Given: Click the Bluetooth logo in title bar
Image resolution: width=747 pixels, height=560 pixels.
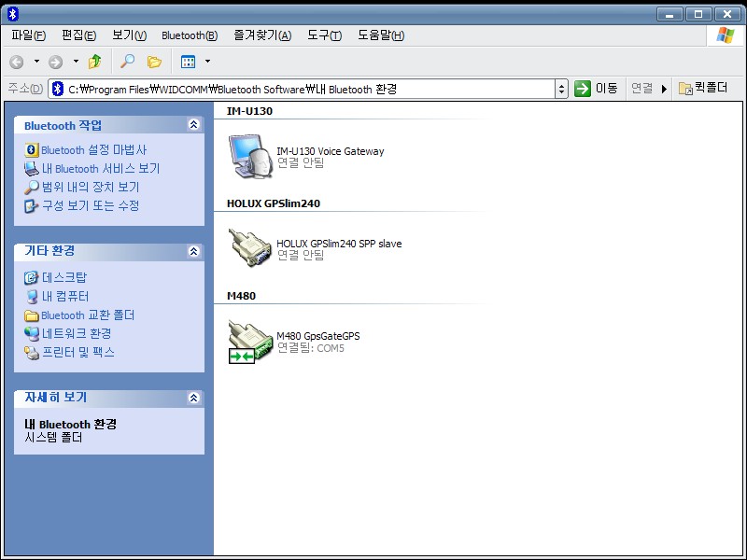Looking at the screenshot, I should (13, 14).
